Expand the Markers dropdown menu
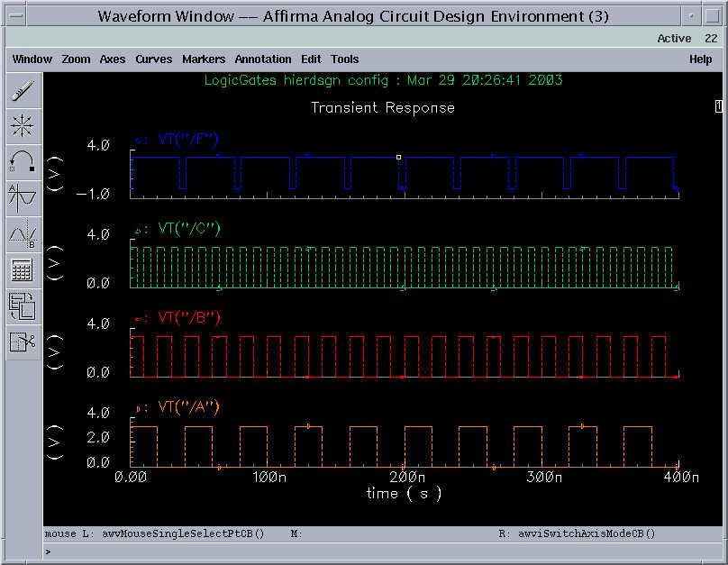728x565 pixels. pos(204,59)
